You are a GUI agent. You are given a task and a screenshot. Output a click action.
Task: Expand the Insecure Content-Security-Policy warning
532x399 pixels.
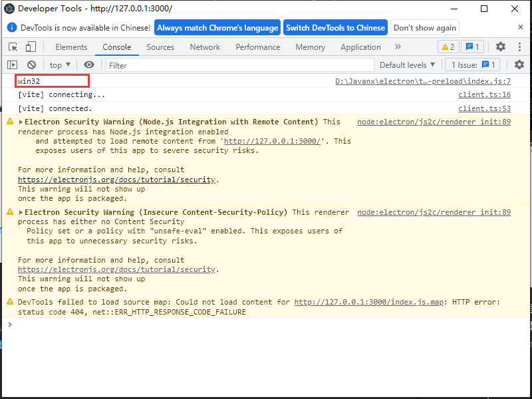(21, 212)
